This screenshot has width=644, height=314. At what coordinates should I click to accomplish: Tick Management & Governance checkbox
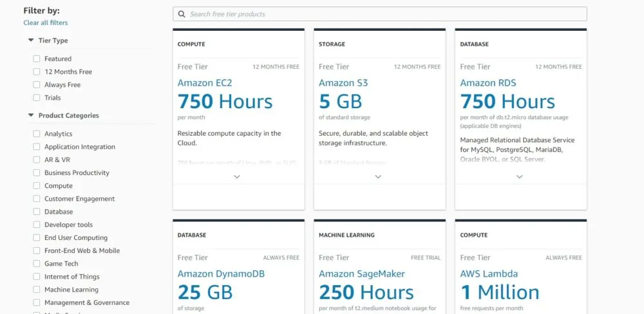[x=37, y=303]
